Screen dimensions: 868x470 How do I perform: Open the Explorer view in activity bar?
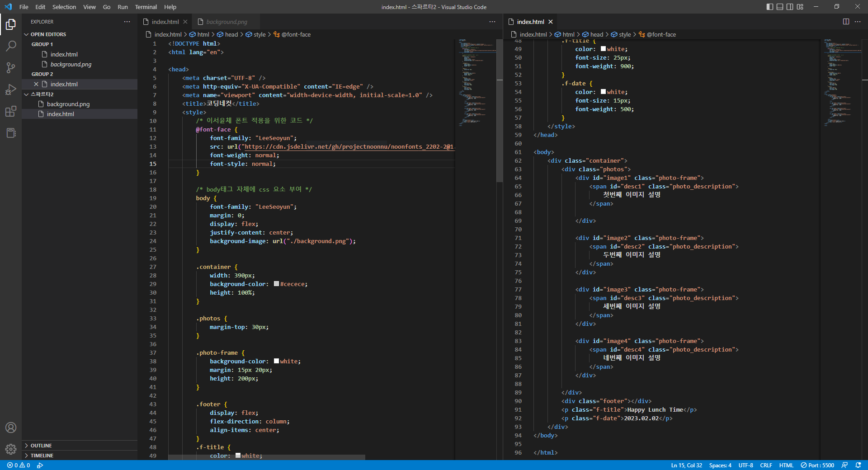click(x=11, y=24)
